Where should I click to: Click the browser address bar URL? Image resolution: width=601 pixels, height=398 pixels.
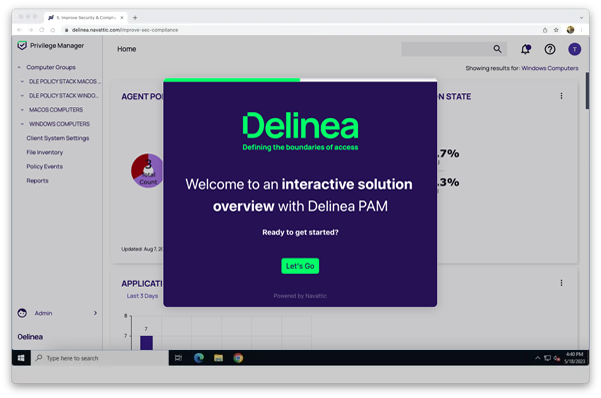[x=125, y=30]
